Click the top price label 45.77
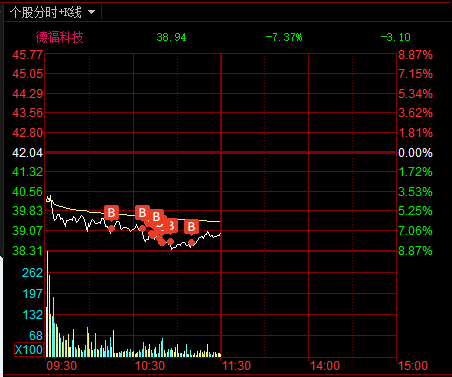Viewport: 452px width, 377px height. [x=28, y=54]
